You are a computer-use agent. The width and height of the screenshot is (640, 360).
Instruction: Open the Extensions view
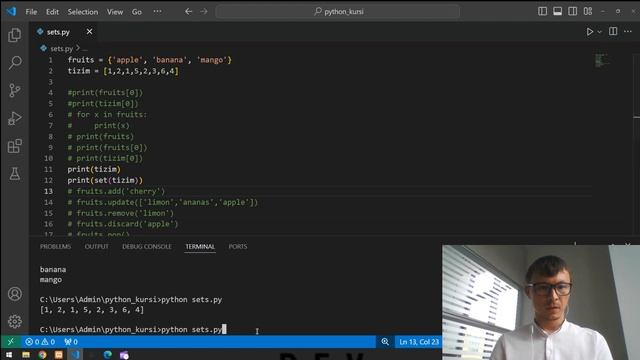tap(15, 146)
